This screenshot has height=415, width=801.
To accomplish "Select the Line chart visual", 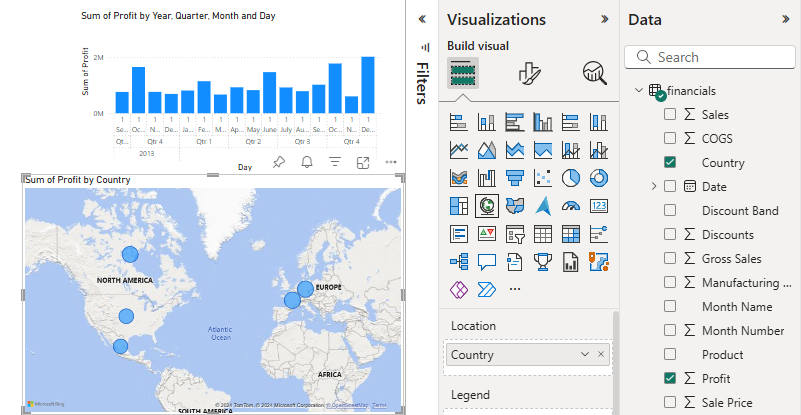I will (x=459, y=150).
